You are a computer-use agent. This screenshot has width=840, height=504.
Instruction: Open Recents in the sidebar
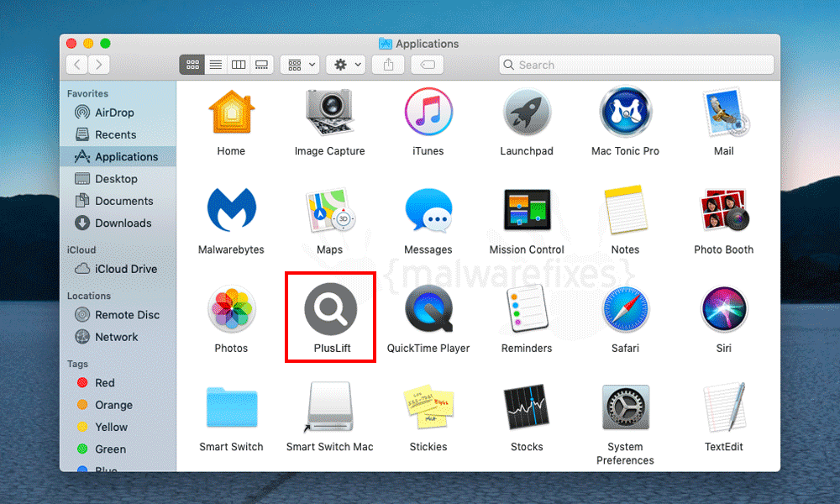point(118,134)
